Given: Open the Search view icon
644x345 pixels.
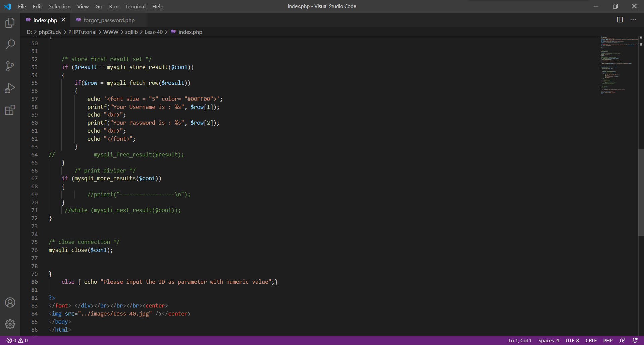Looking at the screenshot, I should point(10,44).
